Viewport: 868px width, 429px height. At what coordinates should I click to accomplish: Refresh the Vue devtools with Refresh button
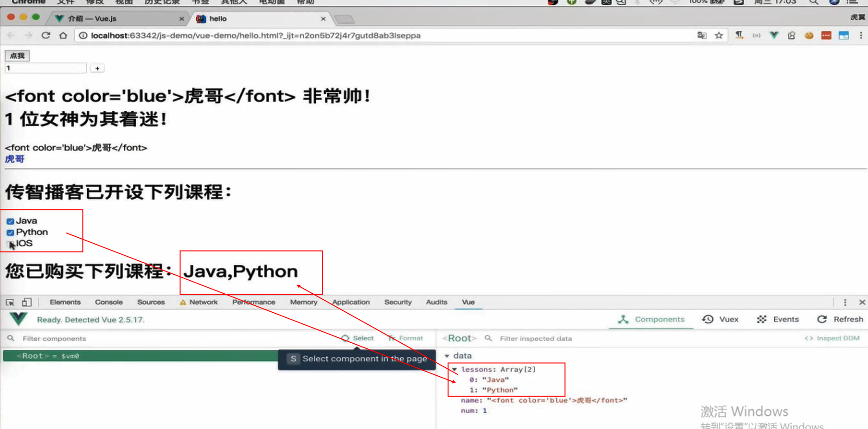[x=840, y=319]
